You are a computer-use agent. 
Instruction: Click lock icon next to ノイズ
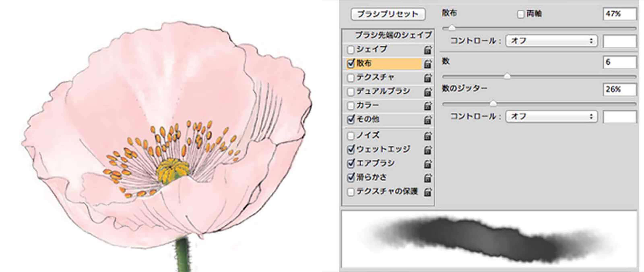click(x=428, y=136)
